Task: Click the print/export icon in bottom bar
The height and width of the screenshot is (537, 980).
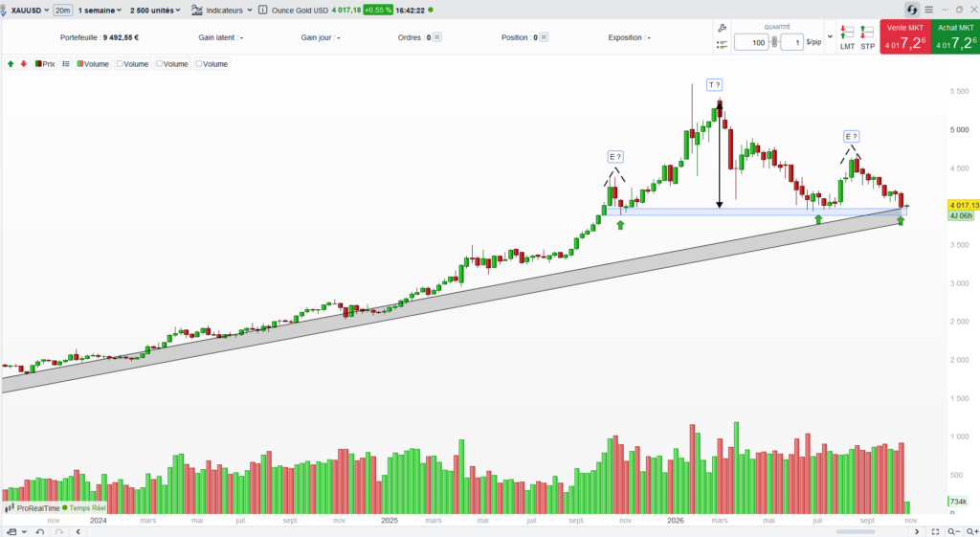Action: pyautogui.click(x=11, y=531)
